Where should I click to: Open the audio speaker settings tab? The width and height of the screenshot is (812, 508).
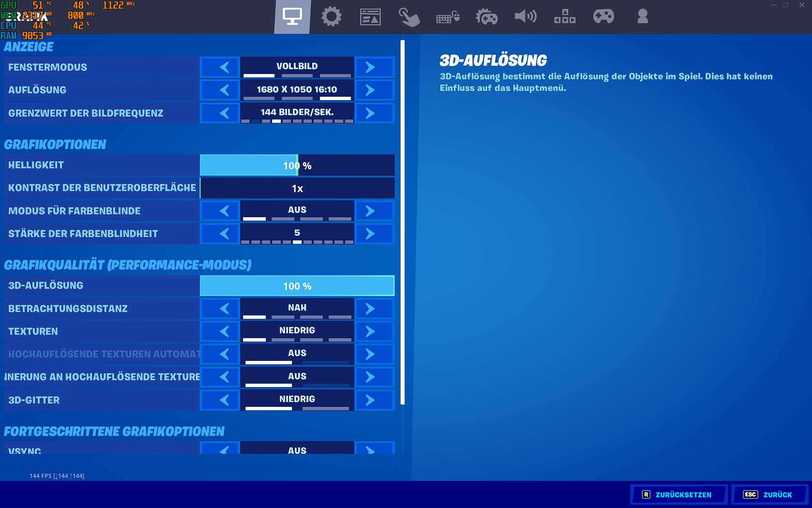(x=525, y=16)
